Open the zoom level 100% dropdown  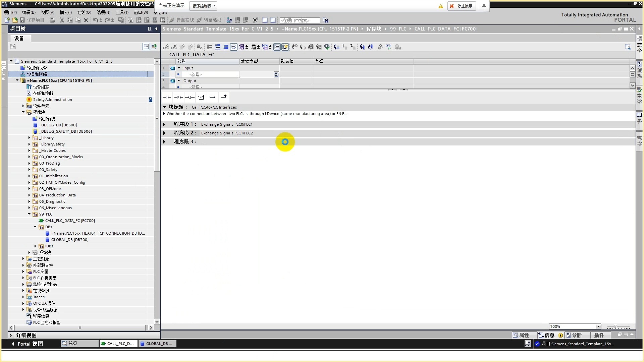(598, 326)
